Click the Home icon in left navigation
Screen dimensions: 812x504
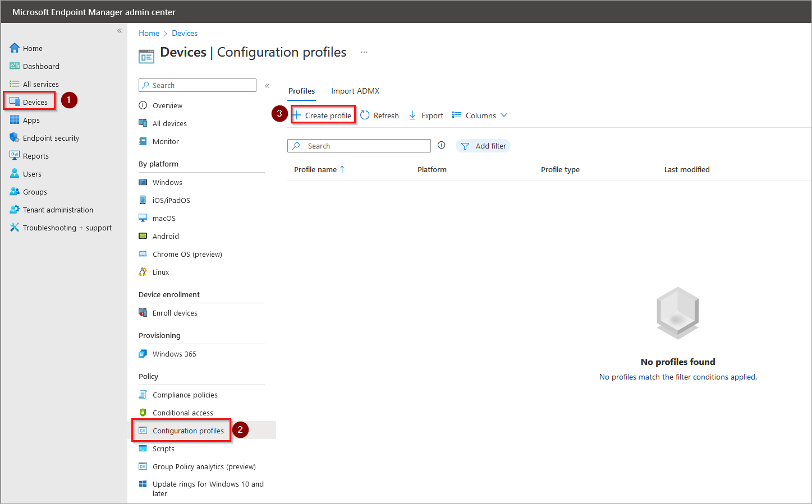click(x=15, y=48)
